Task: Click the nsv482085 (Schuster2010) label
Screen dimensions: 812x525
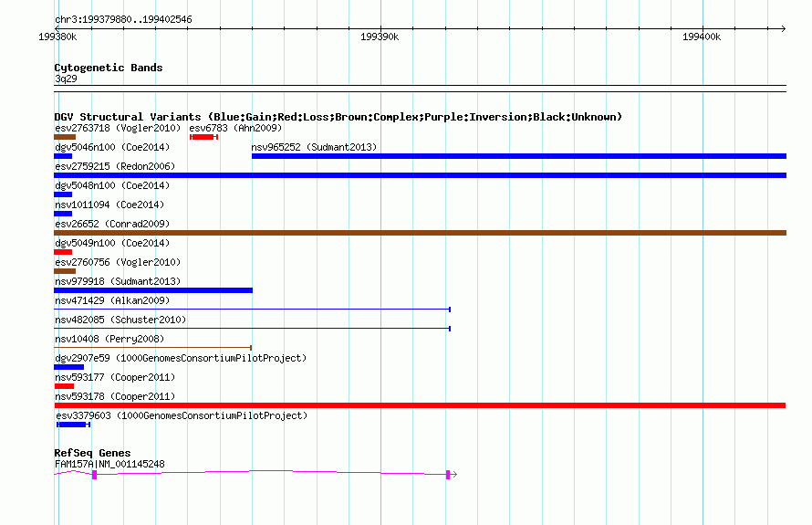Action: [120, 320]
